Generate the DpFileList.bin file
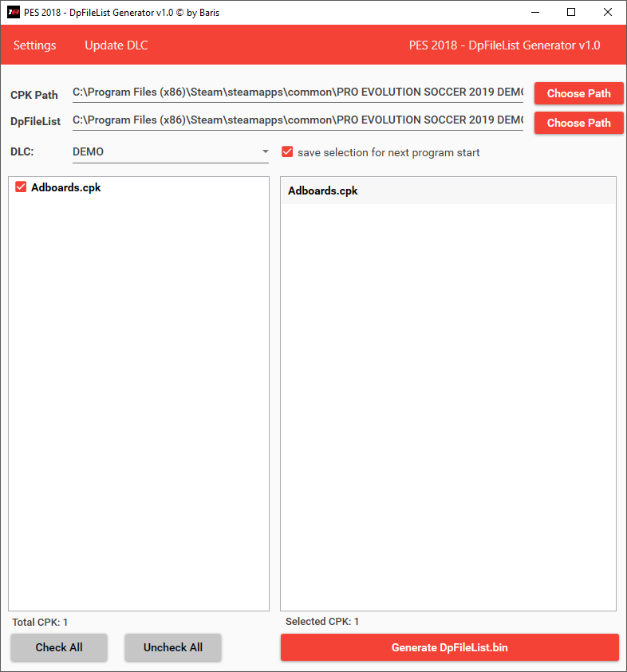627x672 pixels. click(x=449, y=647)
